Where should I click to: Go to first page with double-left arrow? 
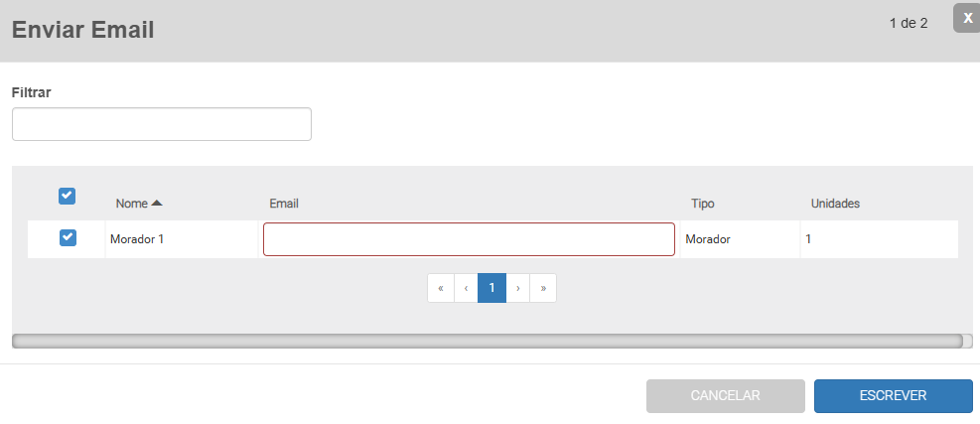[x=441, y=288]
